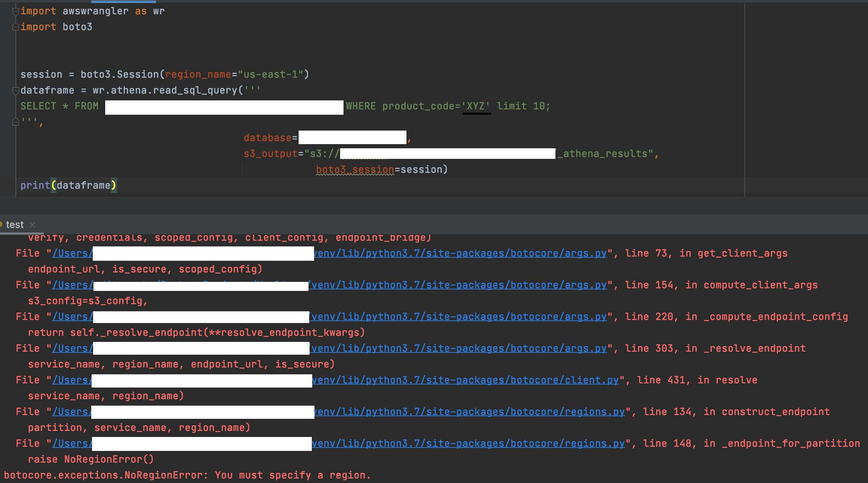
Task: Collapse the triple-quote string fold marker
Action: (x=15, y=122)
